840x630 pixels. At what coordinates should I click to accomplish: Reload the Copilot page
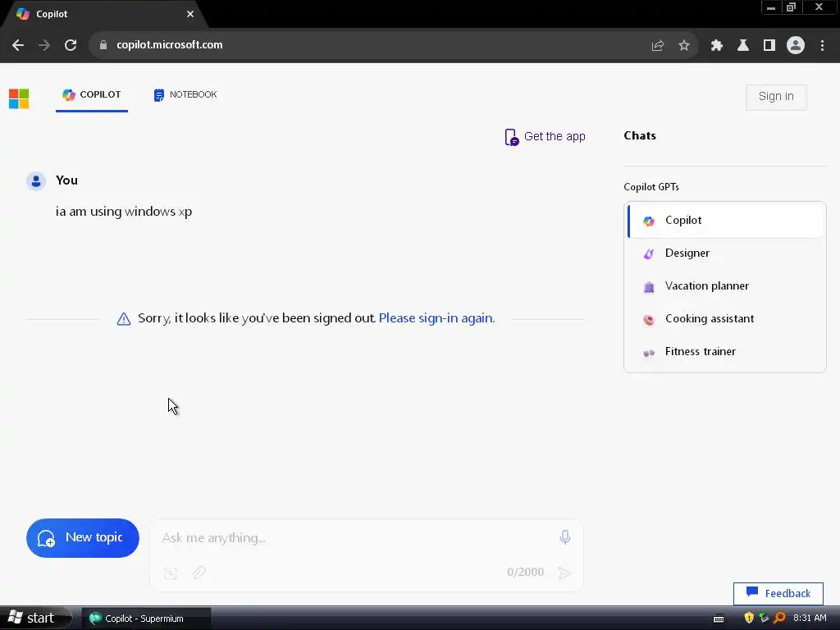pos(71,45)
